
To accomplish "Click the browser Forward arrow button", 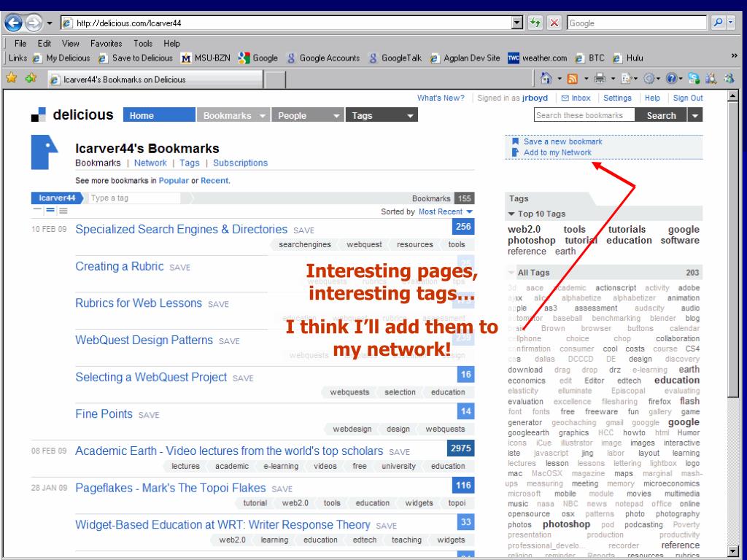I will (33, 23).
